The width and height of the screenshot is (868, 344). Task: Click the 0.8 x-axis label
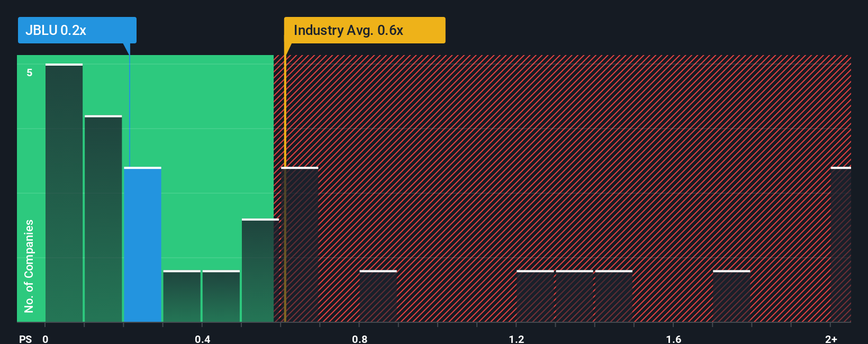[360, 339]
